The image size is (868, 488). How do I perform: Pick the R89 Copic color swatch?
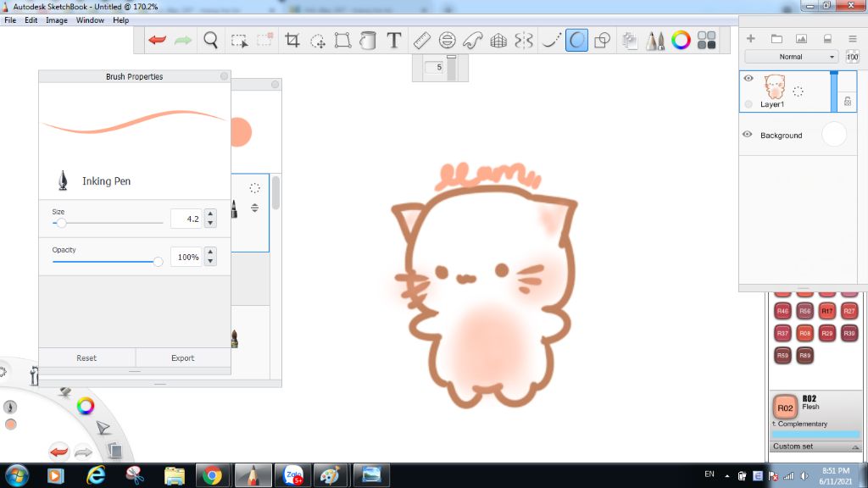804,355
